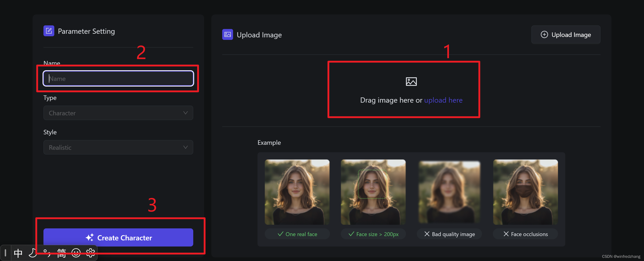Select the 'One real face' example thumbnail
Screen dimensions: 644x261
pos(297,192)
